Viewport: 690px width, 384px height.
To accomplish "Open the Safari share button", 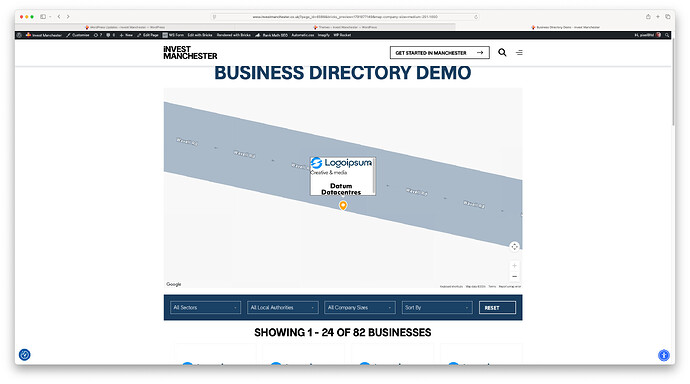I will coord(648,17).
